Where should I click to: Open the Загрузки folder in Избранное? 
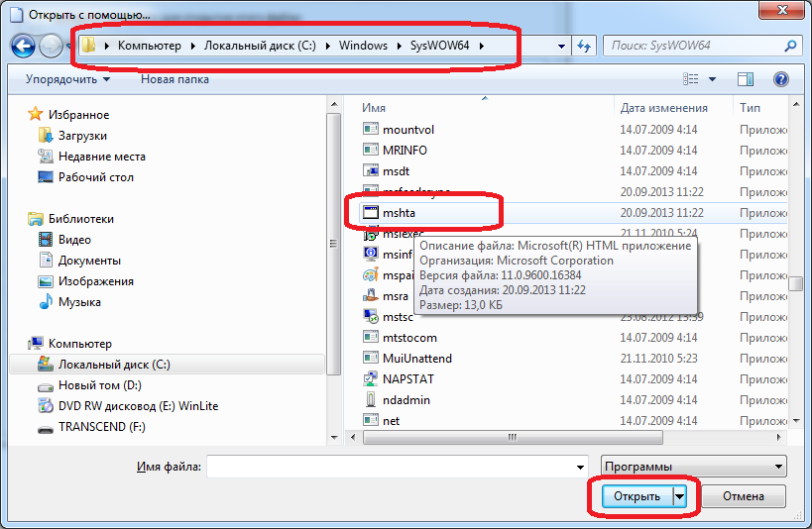tap(82, 136)
